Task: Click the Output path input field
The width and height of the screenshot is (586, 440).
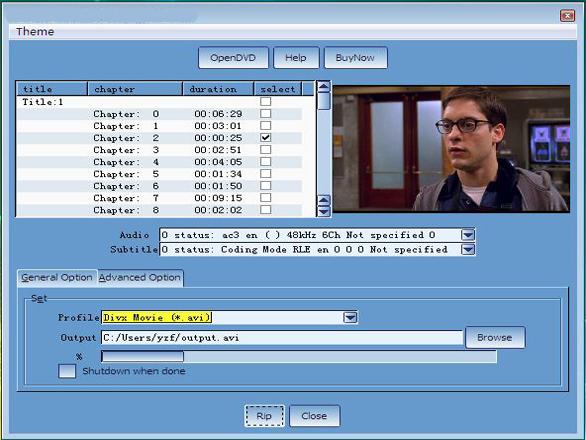Action: (282, 338)
